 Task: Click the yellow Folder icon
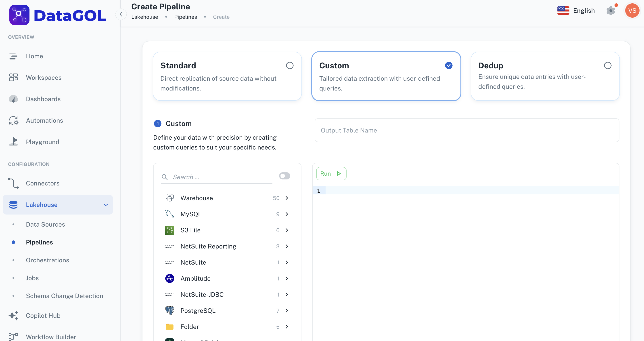pyautogui.click(x=169, y=326)
